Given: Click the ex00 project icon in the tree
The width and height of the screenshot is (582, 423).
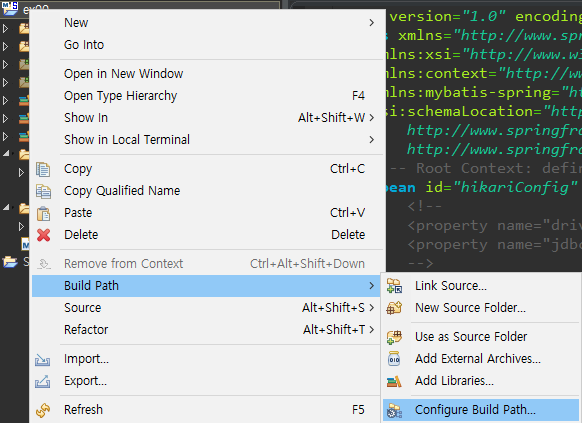Looking at the screenshot, I should pos(10,8).
